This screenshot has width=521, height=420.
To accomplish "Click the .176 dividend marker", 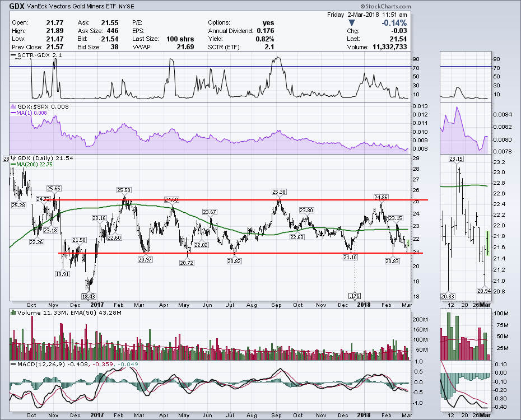I will (354, 295).
